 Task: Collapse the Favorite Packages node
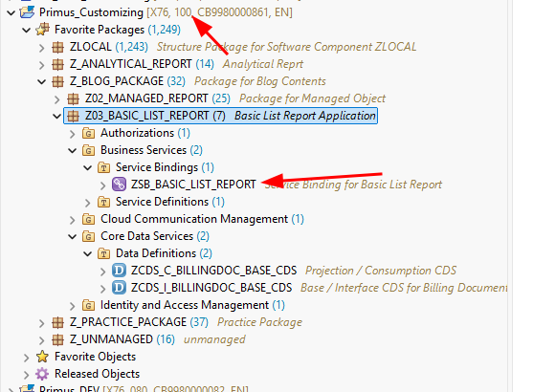pos(27,31)
